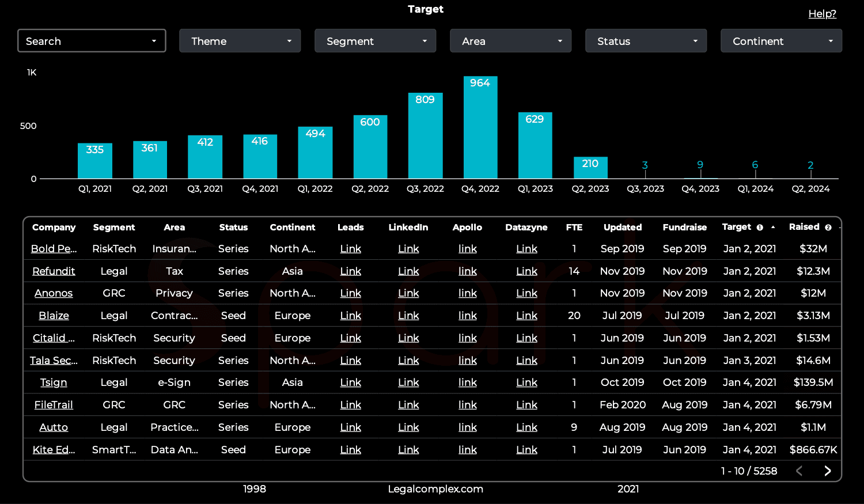Open the Status filter dropdown

point(646,41)
